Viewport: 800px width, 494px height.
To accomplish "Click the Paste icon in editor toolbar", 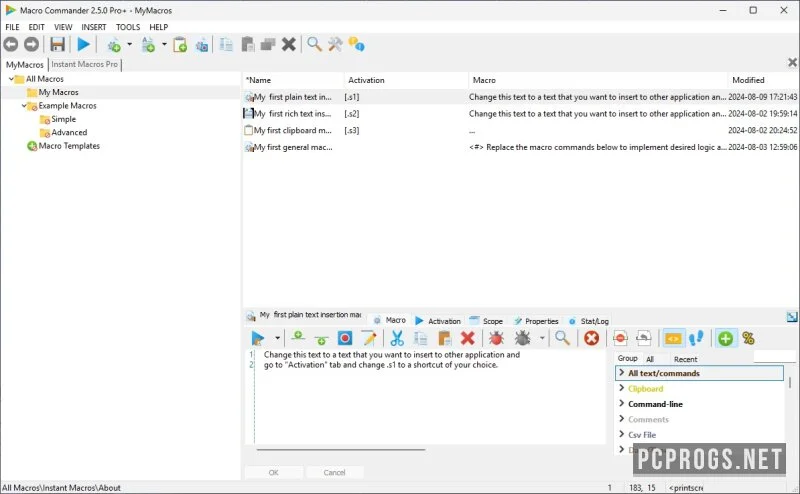I will click(x=444, y=338).
